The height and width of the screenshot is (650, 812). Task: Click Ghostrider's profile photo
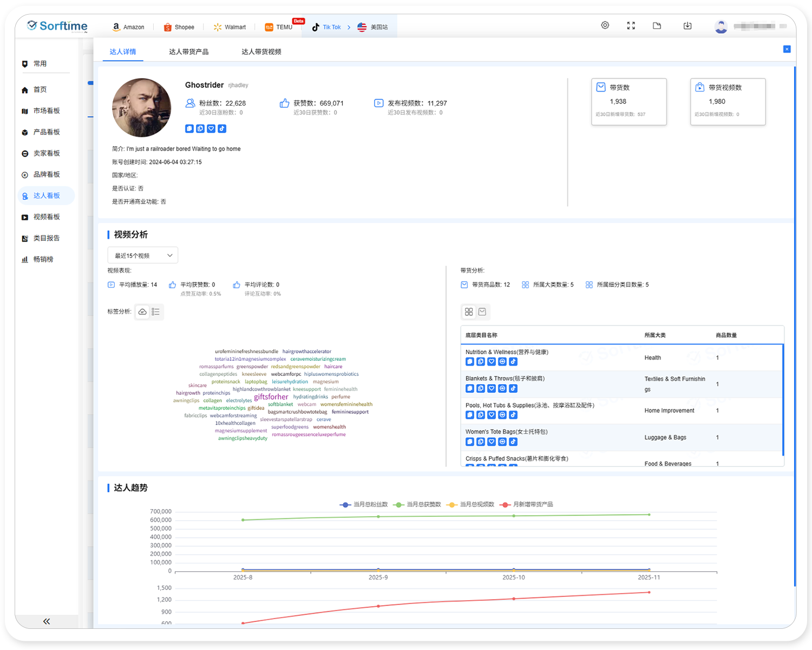(142, 108)
